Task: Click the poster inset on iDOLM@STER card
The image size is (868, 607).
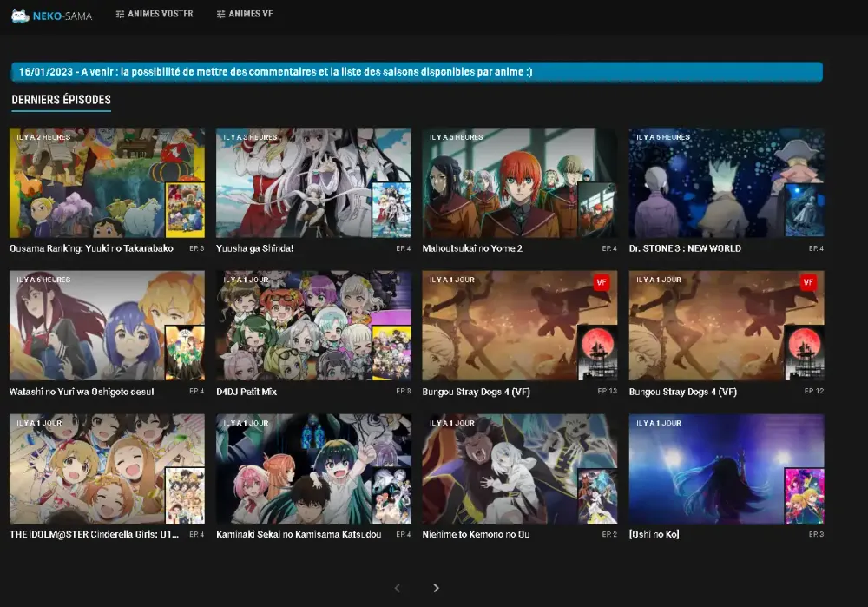Action: pyautogui.click(x=185, y=496)
